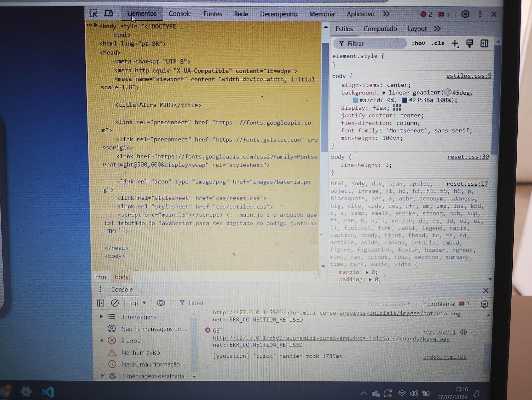This screenshot has width=532, height=400.
Task: Click the red errors counter showing 2
Action: coord(426,14)
